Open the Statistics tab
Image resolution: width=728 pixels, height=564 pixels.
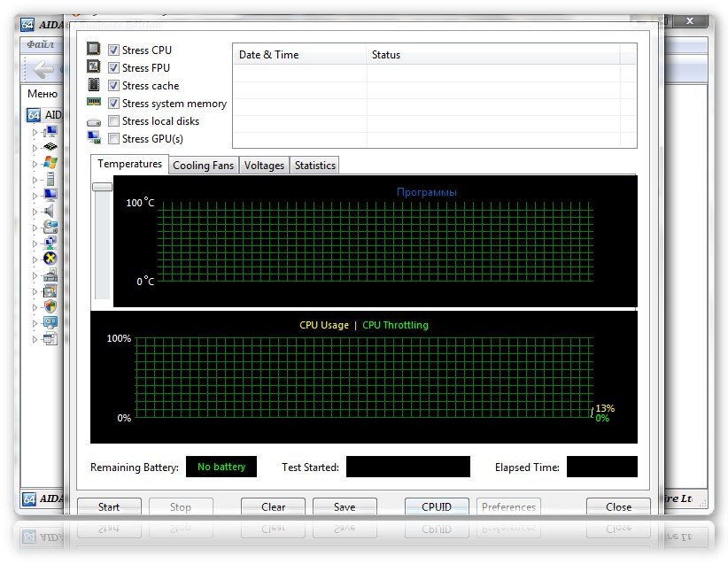click(x=314, y=166)
